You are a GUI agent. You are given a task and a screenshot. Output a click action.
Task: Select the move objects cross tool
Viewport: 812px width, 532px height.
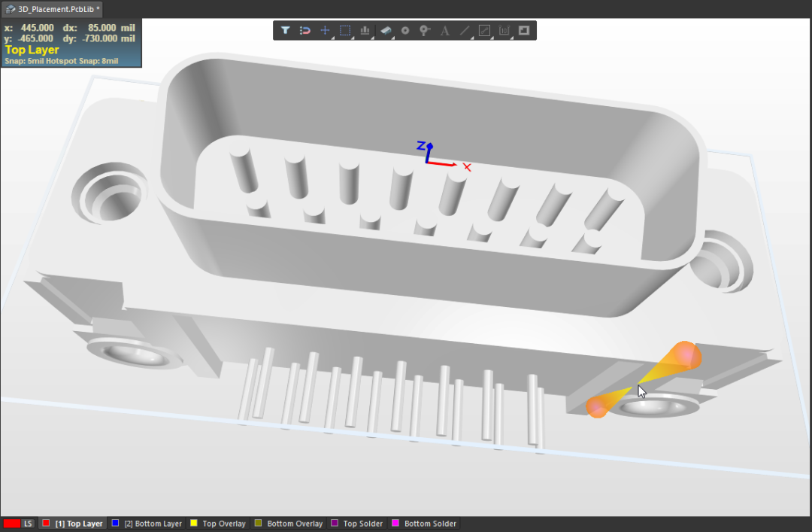click(x=326, y=31)
